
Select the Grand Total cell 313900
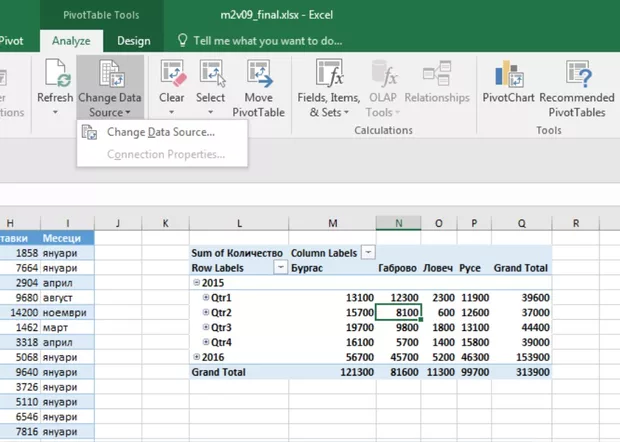point(523,372)
